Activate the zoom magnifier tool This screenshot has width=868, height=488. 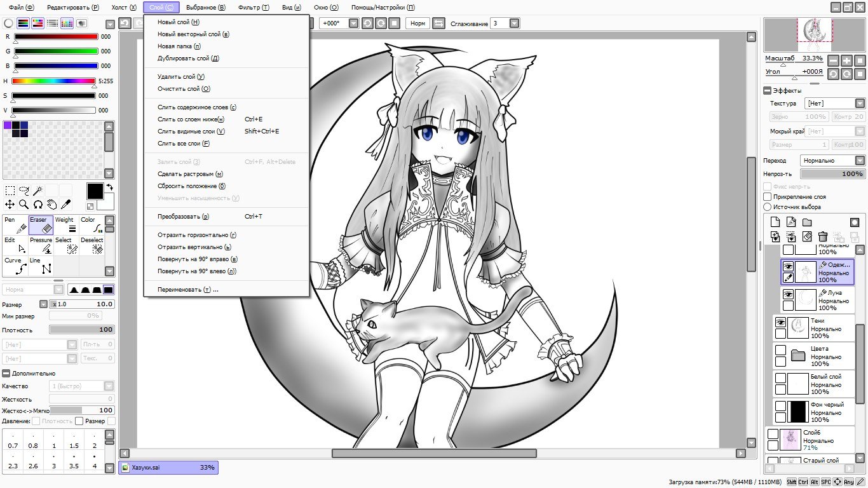[x=24, y=205]
